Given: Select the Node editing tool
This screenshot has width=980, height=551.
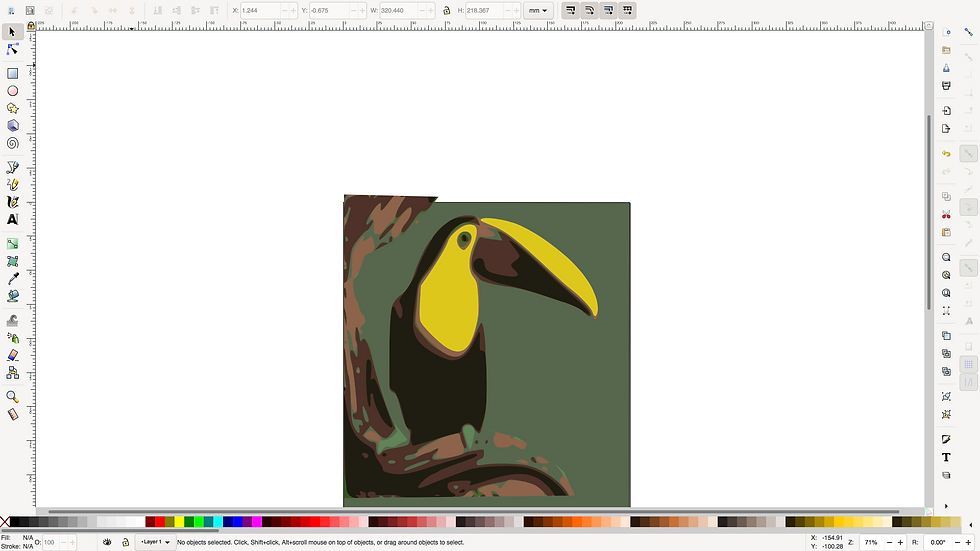Looking at the screenshot, I should pos(13,49).
